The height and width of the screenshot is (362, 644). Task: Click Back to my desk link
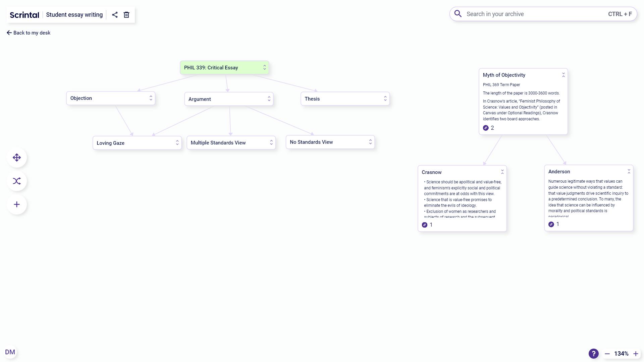pos(28,32)
